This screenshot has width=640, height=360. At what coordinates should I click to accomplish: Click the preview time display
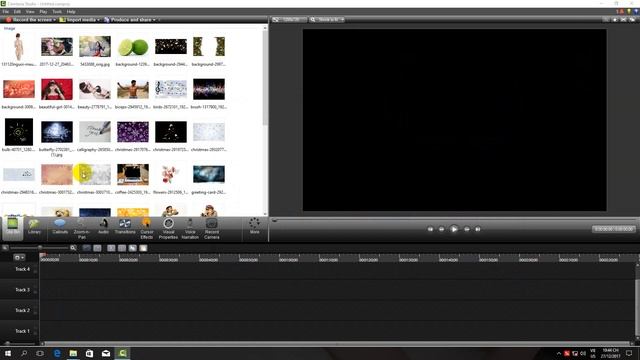tap(613, 229)
